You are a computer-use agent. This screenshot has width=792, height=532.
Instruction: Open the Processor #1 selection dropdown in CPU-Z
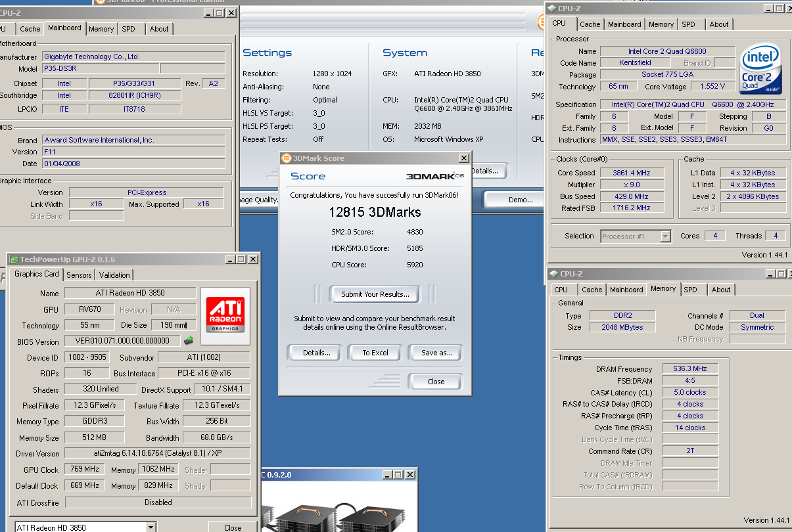(665, 236)
